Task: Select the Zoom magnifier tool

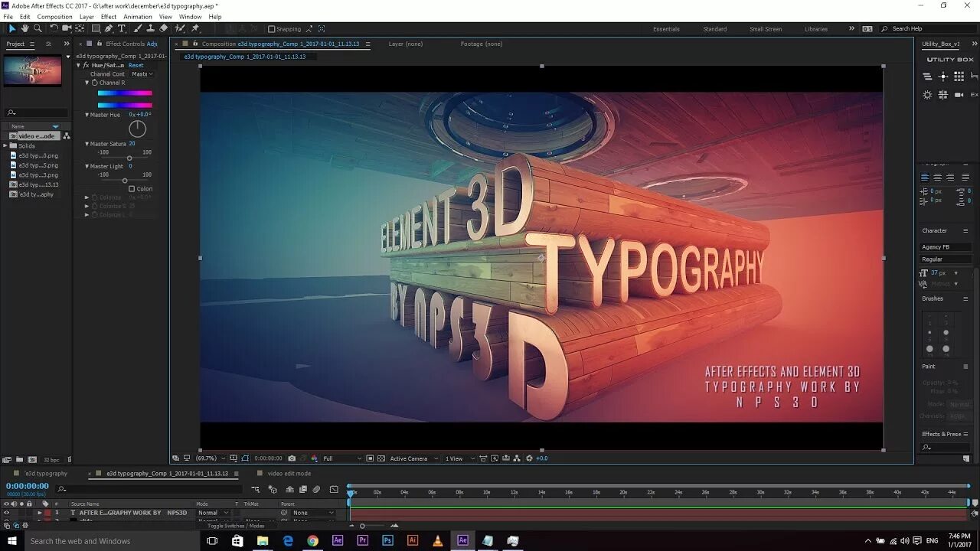Action: pos(38,28)
